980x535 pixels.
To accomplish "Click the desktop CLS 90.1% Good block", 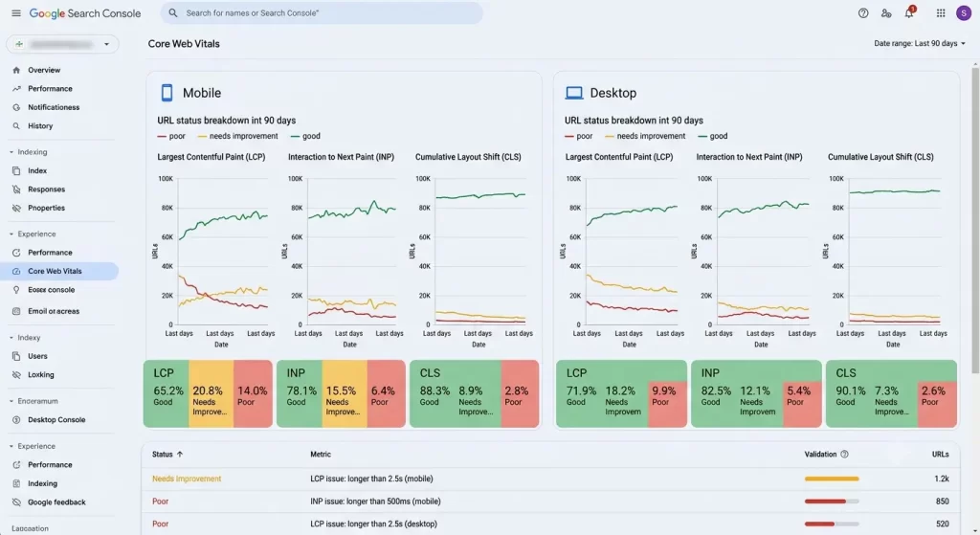I will tap(849, 393).
